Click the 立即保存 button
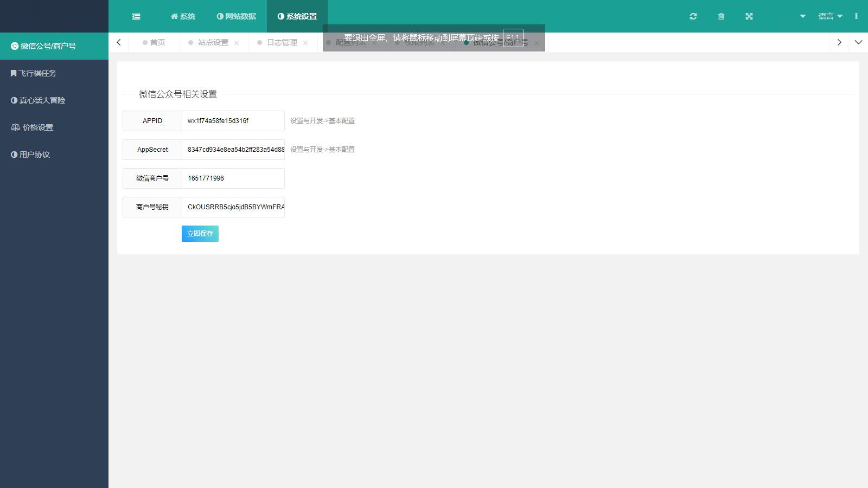This screenshot has height=488, width=868. [x=200, y=234]
